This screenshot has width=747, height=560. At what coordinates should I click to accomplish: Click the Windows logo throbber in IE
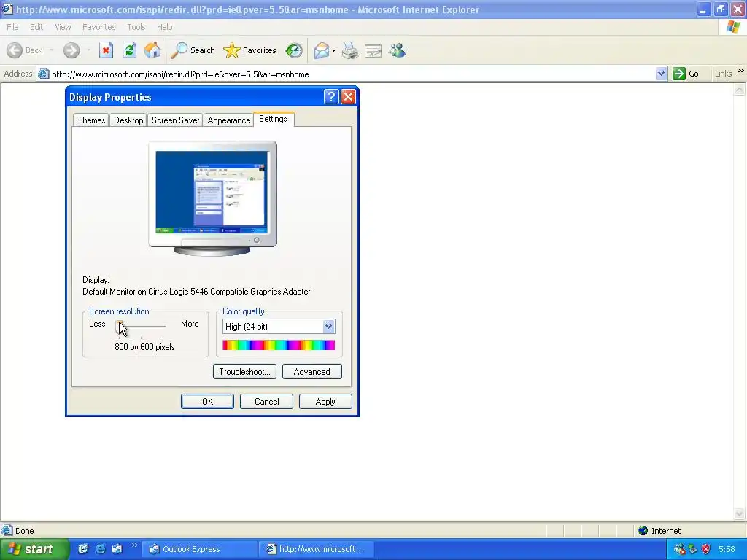(734, 27)
